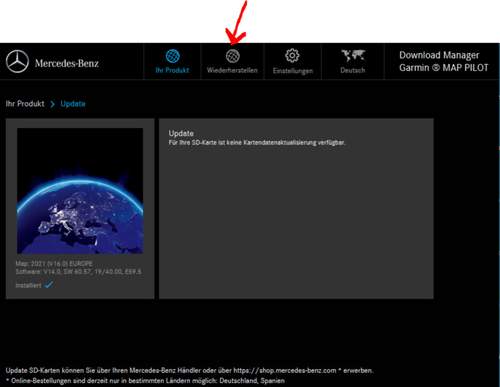This screenshot has width=500, height=387.
Task: Go back to Ihr Produkt in breadcrumb
Action: pos(25,104)
